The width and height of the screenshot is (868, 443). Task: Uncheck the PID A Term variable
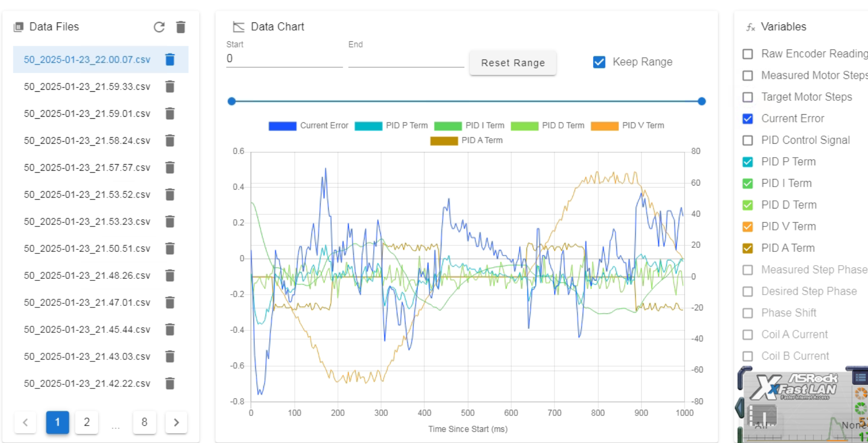point(748,248)
